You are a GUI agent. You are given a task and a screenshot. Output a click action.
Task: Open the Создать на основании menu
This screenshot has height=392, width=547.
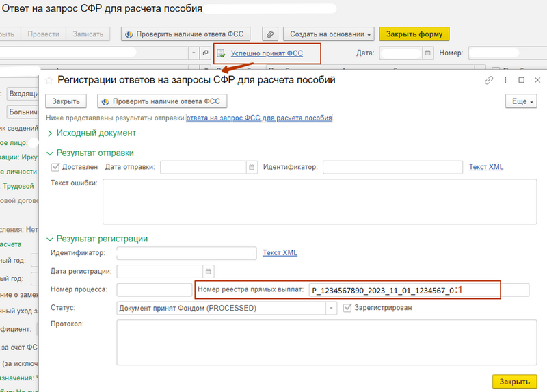click(x=330, y=34)
